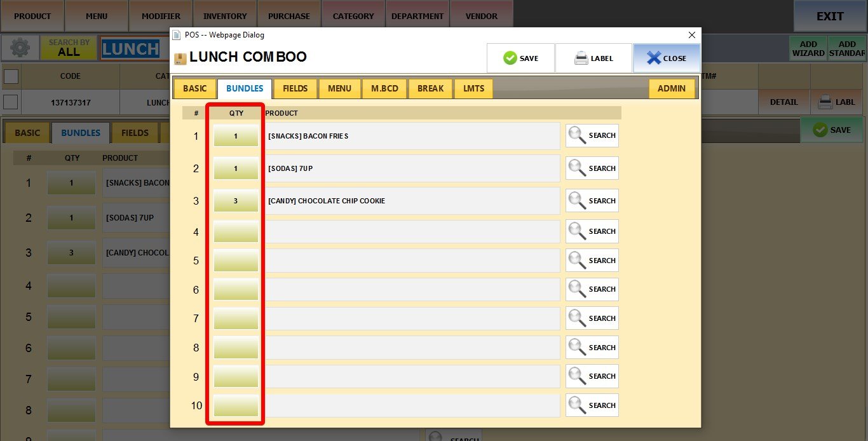Close the Lunch Comboo dialog with CLOSE
This screenshot has height=441, width=868.
click(x=666, y=58)
